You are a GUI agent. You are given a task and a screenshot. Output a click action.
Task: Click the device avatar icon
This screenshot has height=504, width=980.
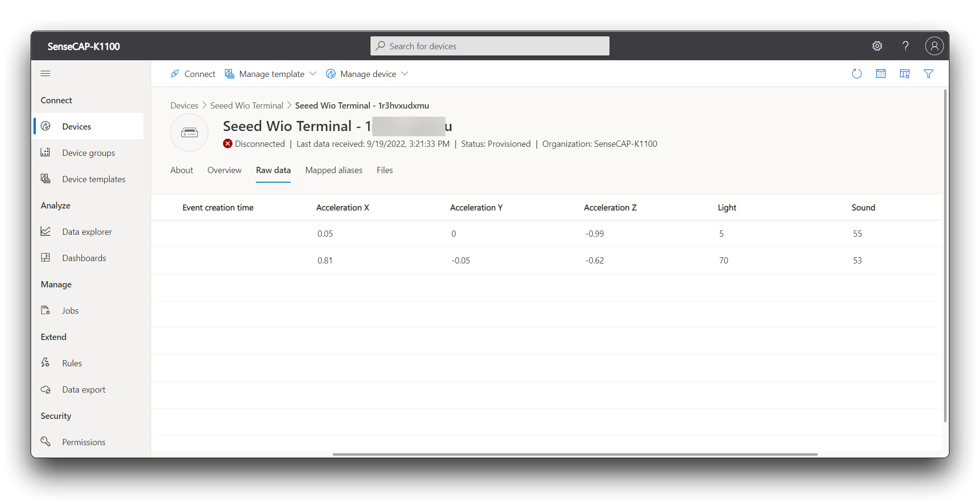click(189, 132)
